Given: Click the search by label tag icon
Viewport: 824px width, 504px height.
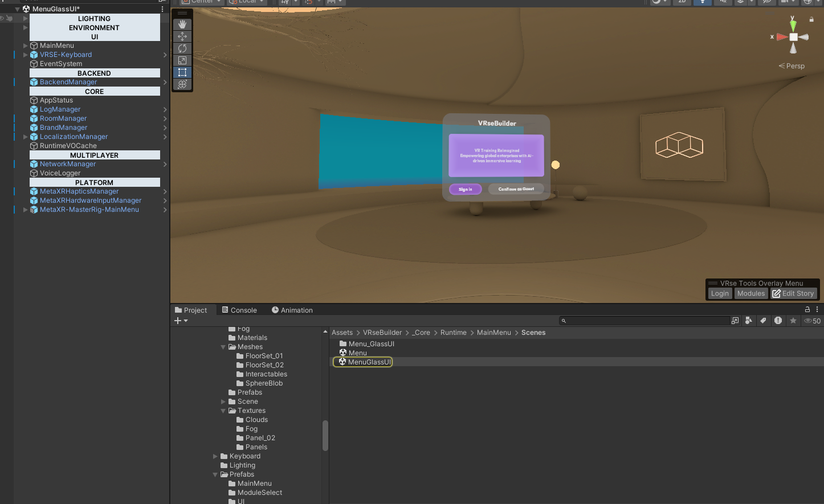Looking at the screenshot, I should point(763,321).
